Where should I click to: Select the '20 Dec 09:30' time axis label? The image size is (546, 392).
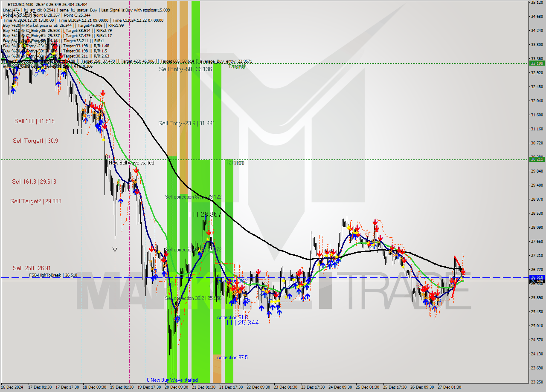pyautogui.click(x=176, y=387)
